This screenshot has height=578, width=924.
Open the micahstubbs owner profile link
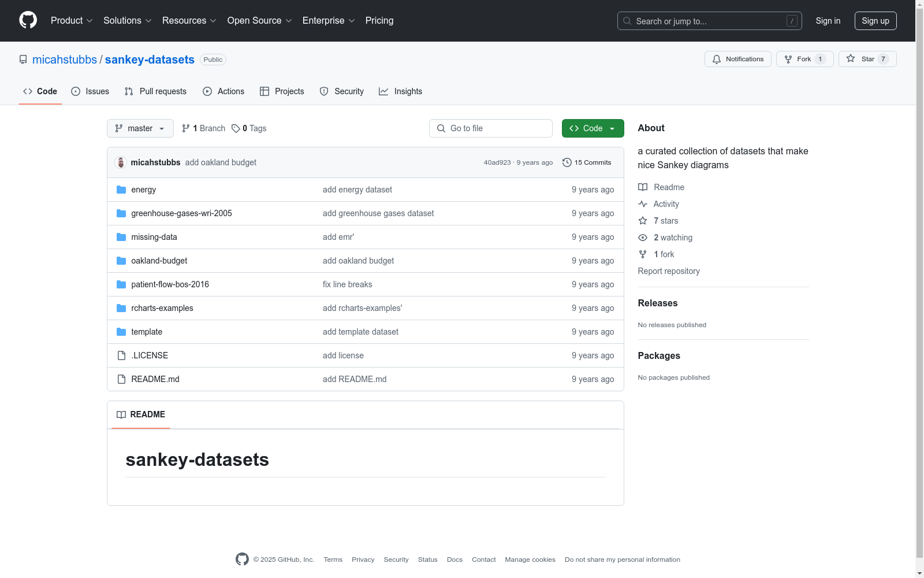(x=65, y=60)
